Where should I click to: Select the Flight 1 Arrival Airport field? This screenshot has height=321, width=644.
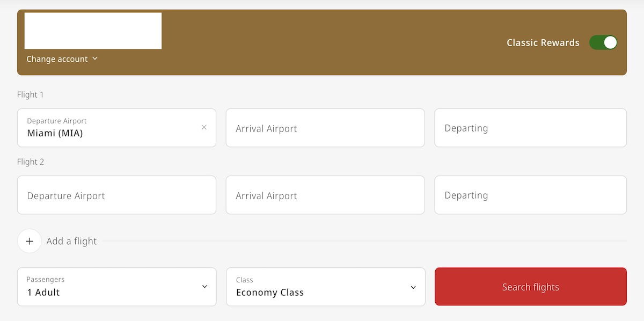click(325, 128)
